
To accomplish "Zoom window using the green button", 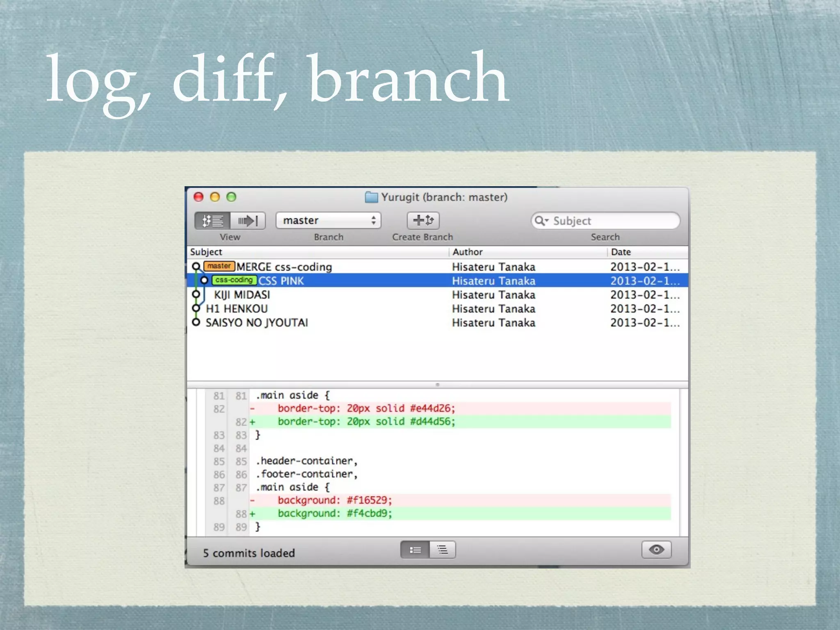I will [231, 197].
